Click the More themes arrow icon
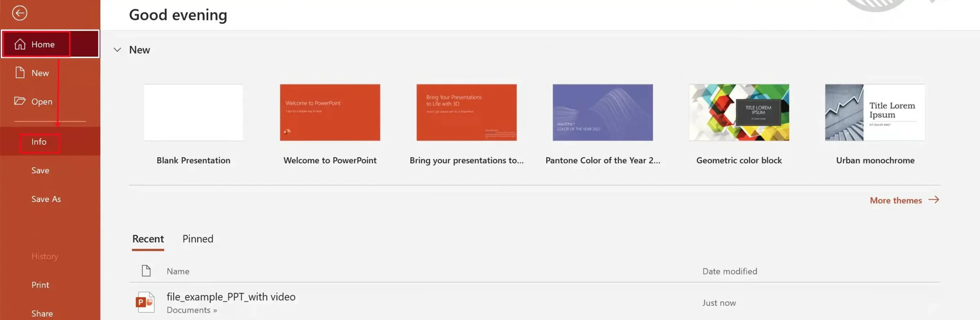 point(934,200)
